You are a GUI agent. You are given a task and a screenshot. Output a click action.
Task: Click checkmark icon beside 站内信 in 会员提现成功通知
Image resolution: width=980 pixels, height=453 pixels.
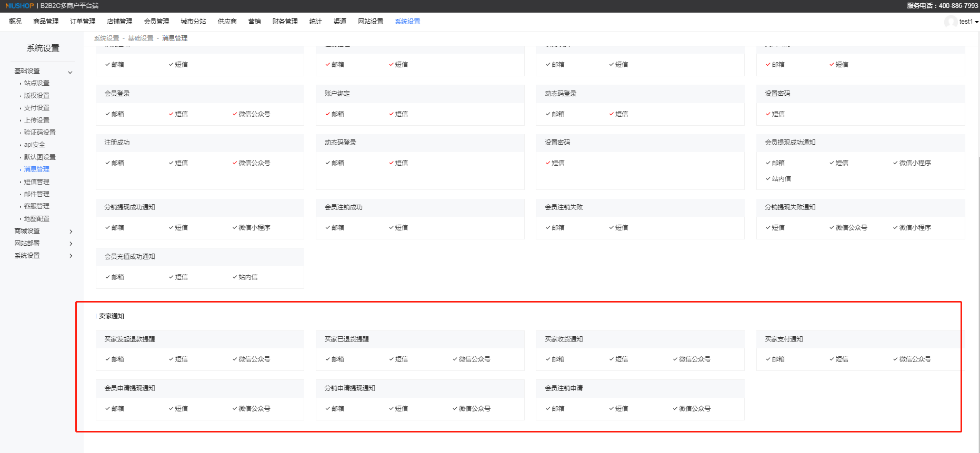coord(768,179)
